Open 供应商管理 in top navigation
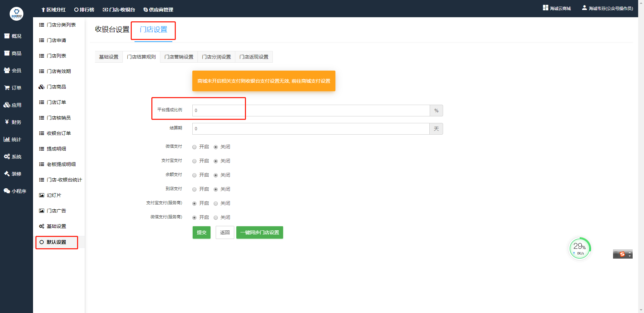 (158, 10)
